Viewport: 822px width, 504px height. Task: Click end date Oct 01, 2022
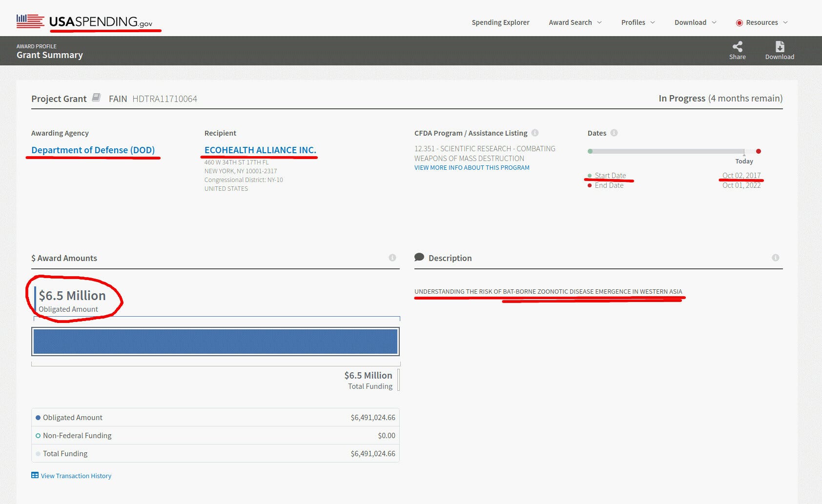coord(741,185)
